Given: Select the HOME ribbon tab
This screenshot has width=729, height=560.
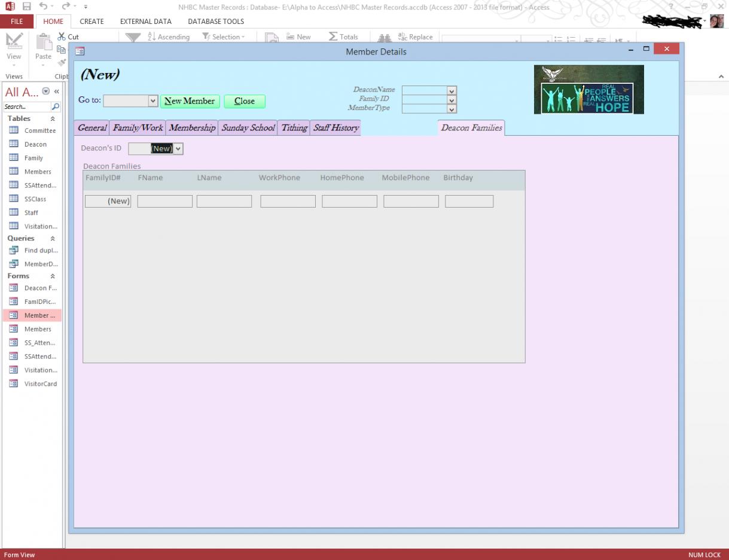Looking at the screenshot, I should 53,22.
